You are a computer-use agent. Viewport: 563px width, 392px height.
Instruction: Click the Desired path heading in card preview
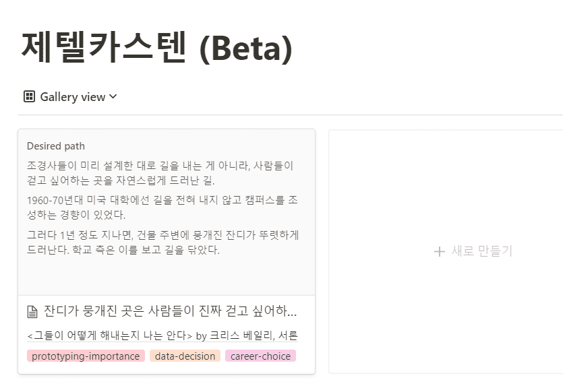tap(56, 146)
